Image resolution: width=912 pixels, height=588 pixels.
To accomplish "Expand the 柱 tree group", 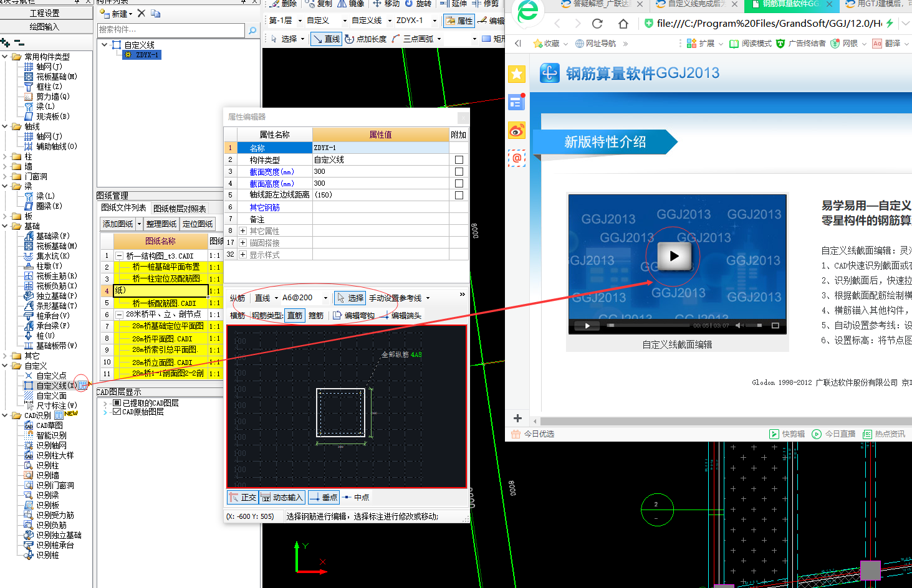I will (x=5, y=156).
